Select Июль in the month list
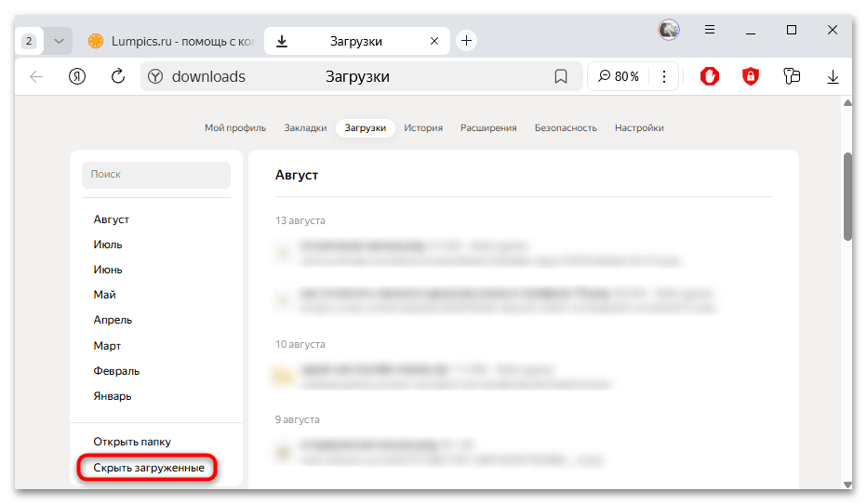The width and height of the screenshot is (867, 504). tap(108, 245)
